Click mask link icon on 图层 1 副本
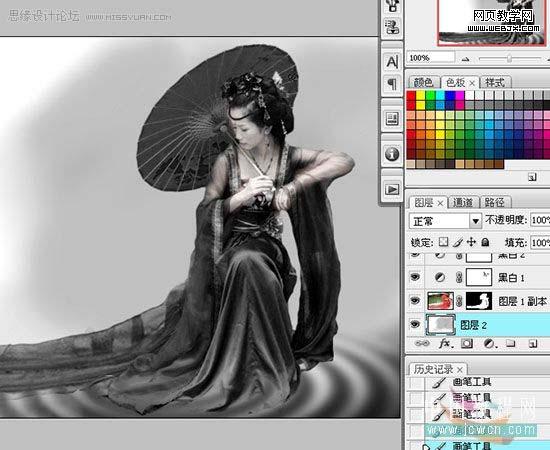The height and width of the screenshot is (450, 550). coord(458,301)
